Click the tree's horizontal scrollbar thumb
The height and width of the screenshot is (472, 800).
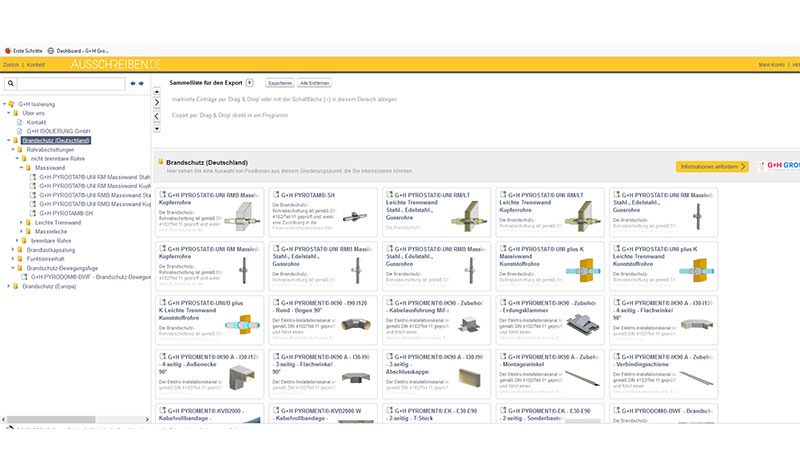point(51,419)
